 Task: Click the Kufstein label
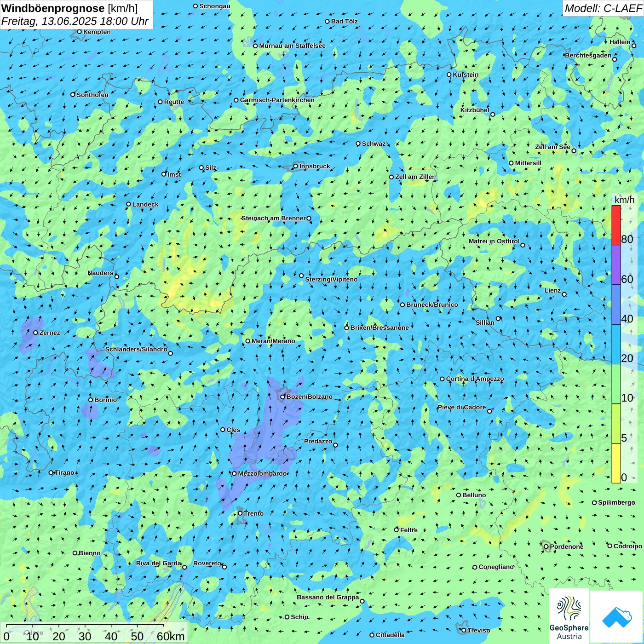click(466, 75)
